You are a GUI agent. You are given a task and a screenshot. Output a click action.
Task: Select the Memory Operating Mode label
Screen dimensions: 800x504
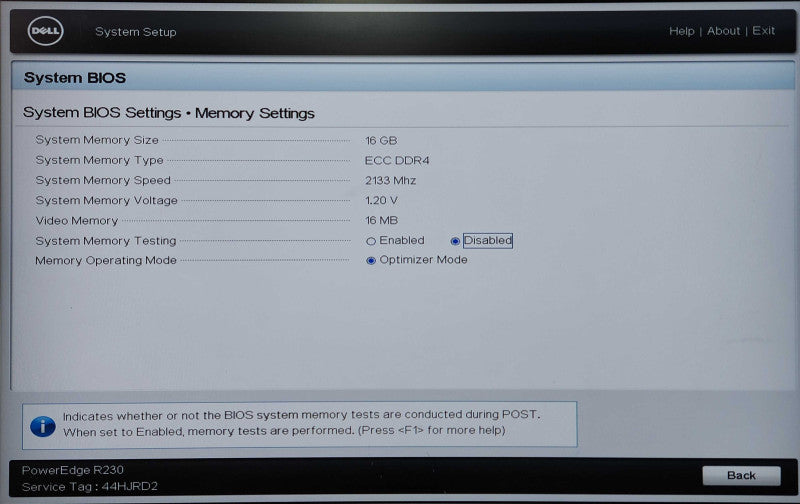pyautogui.click(x=106, y=260)
